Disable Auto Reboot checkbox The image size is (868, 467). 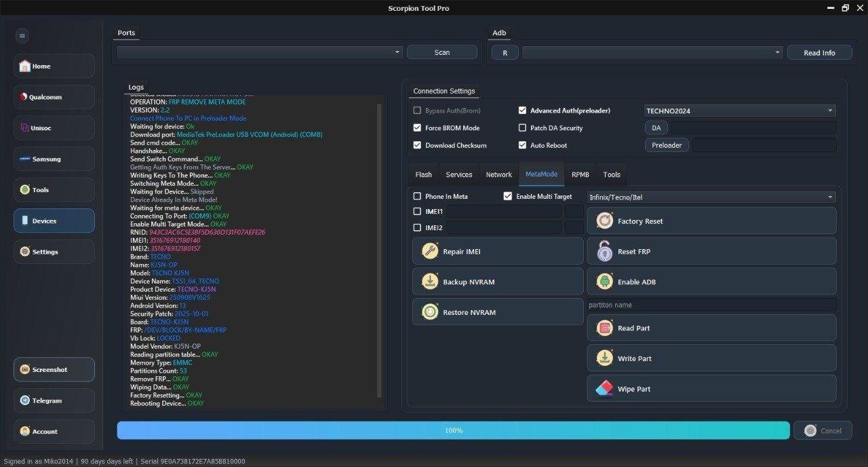pyautogui.click(x=522, y=145)
